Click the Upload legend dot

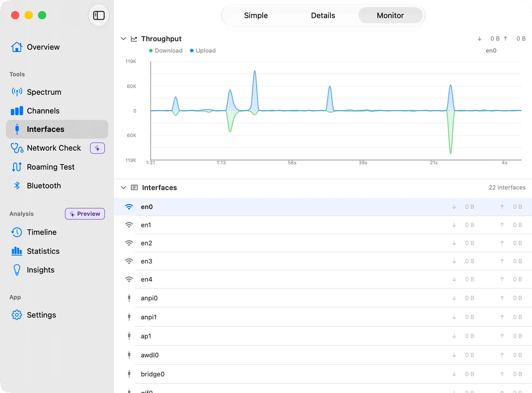[x=192, y=51]
